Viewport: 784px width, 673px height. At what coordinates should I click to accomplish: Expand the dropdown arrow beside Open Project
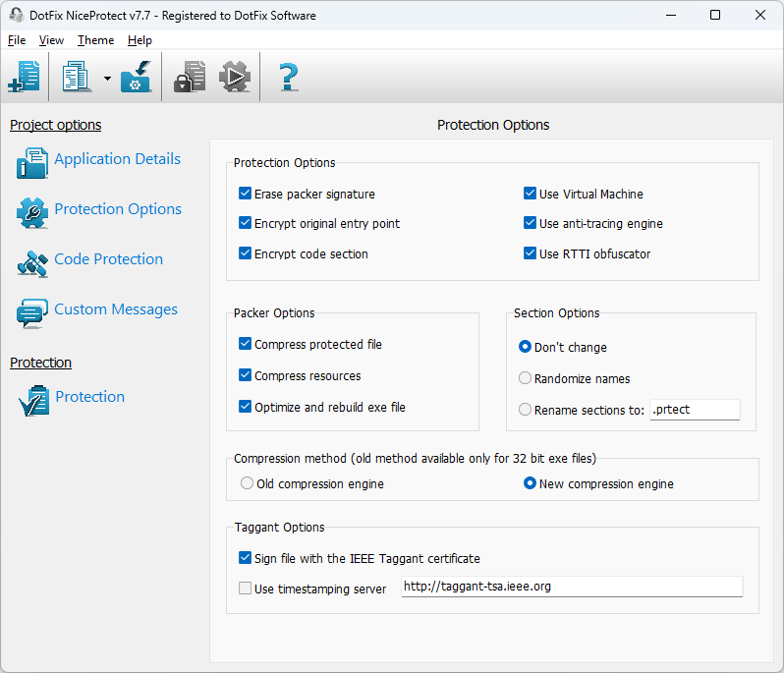(107, 78)
